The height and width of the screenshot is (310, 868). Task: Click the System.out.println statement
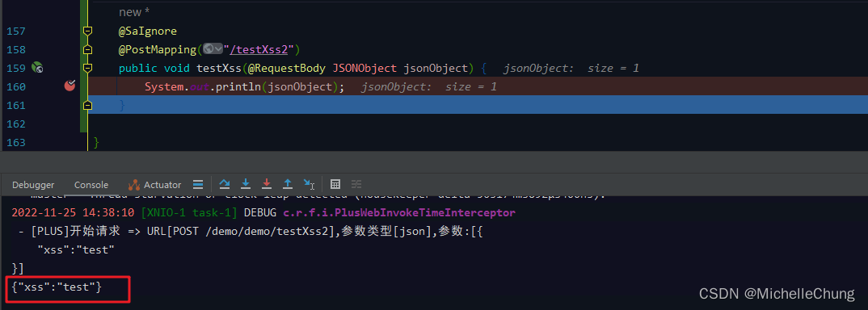(x=244, y=86)
